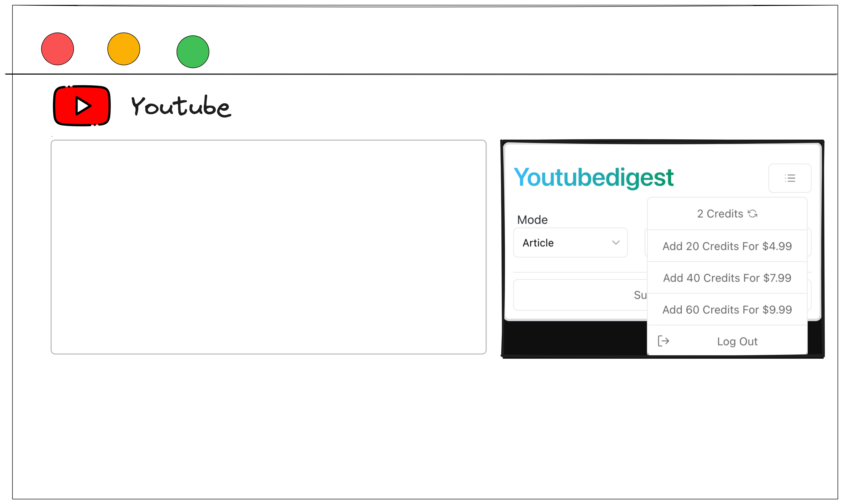The image size is (843, 504).
Task: Click the handwritten Youtube text
Action: [x=181, y=106]
